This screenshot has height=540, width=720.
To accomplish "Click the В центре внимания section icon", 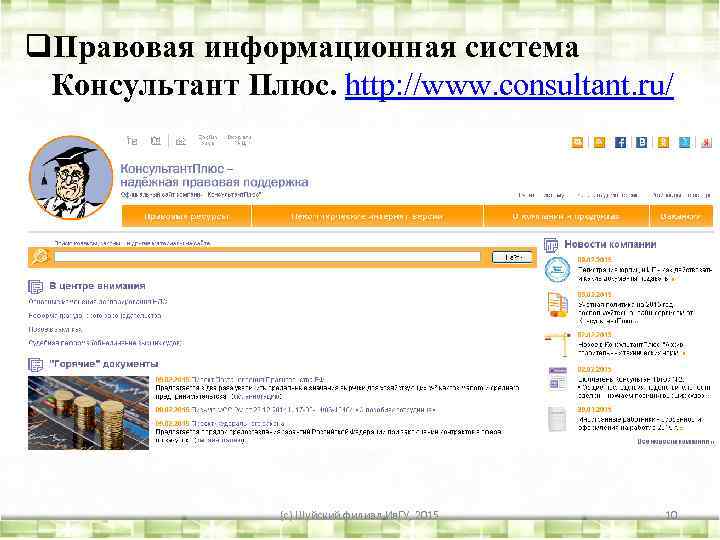I will [x=35, y=287].
